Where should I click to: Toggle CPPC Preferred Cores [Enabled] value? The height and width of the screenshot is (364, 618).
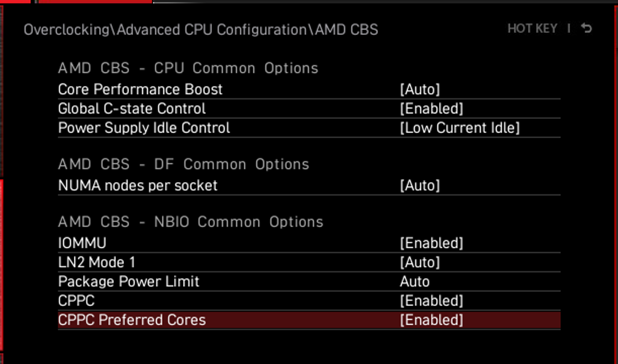click(x=431, y=320)
